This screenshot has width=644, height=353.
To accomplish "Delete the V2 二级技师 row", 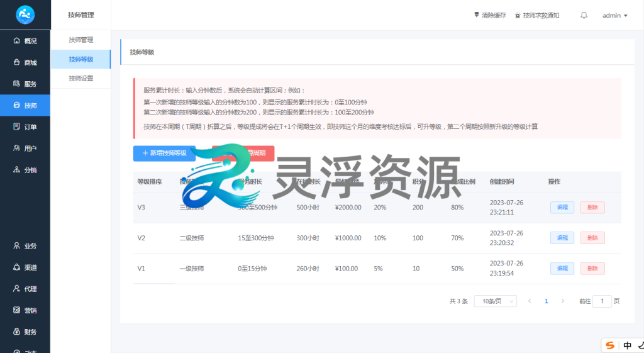I will tap(592, 238).
